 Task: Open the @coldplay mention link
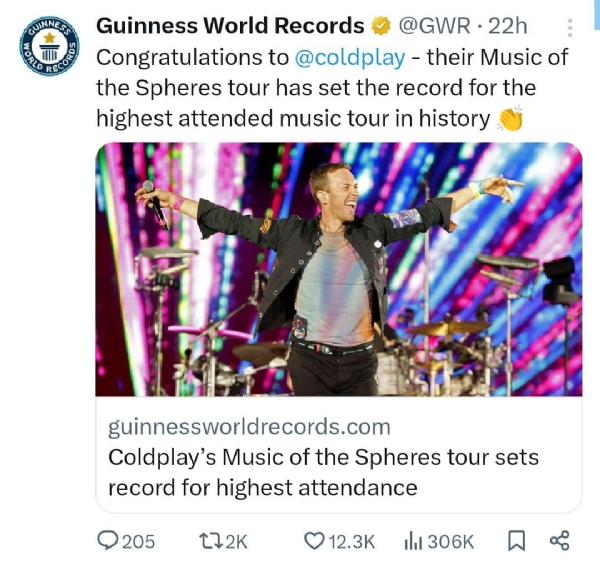[x=350, y=57]
